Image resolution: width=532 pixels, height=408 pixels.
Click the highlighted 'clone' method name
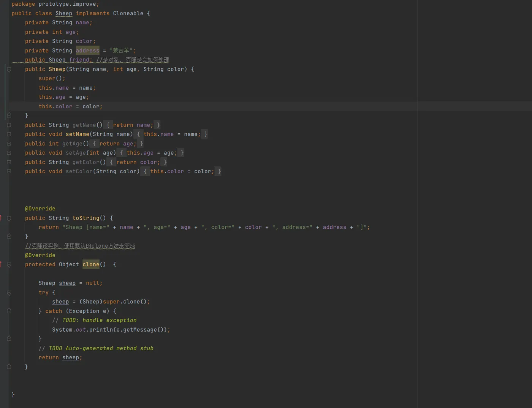91,264
